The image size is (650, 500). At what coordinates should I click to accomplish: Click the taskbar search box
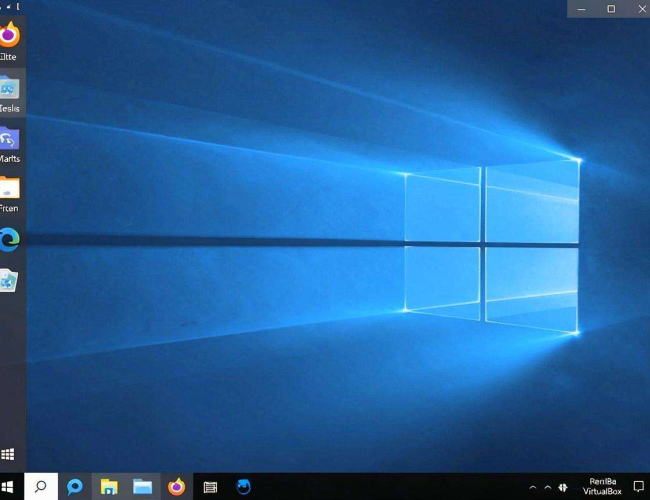(x=41, y=486)
